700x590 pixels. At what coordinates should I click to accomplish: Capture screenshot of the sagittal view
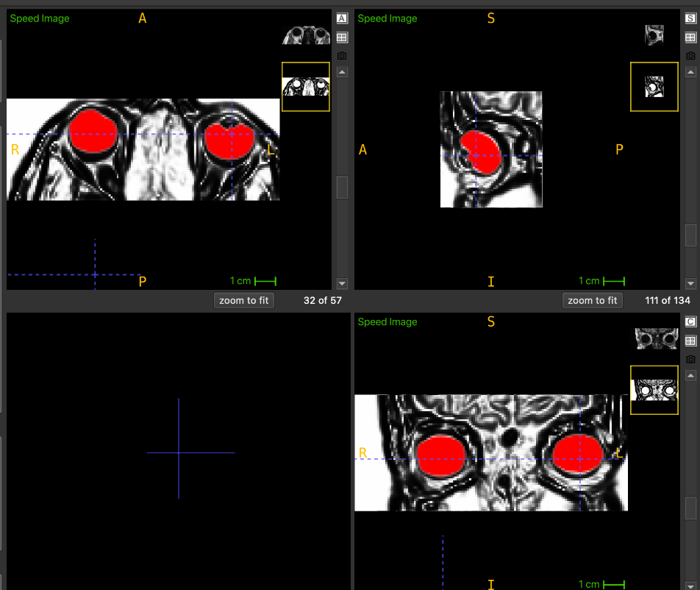[690, 56]
